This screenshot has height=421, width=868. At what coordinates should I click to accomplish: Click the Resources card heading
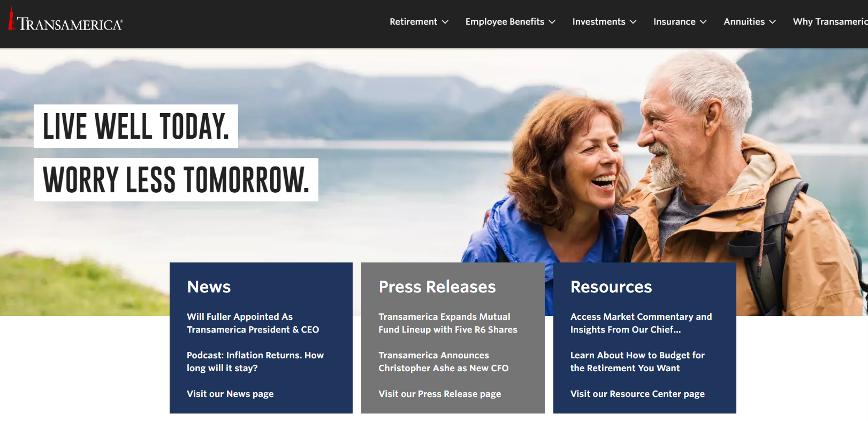click(611, 287)
